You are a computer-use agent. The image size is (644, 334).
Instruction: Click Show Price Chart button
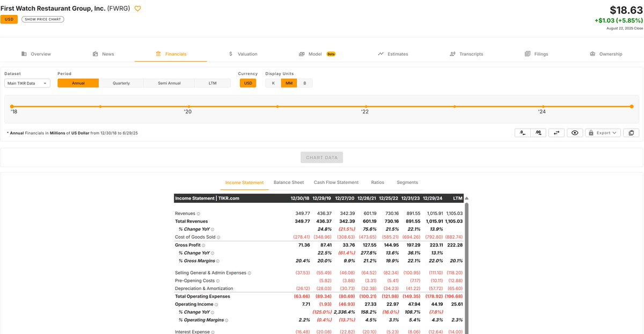[x=42, y=19]
